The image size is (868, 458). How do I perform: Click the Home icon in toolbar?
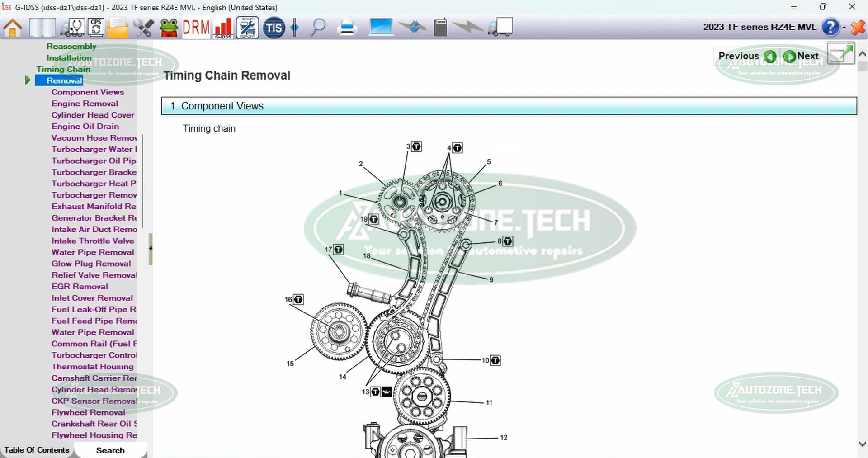13,28
